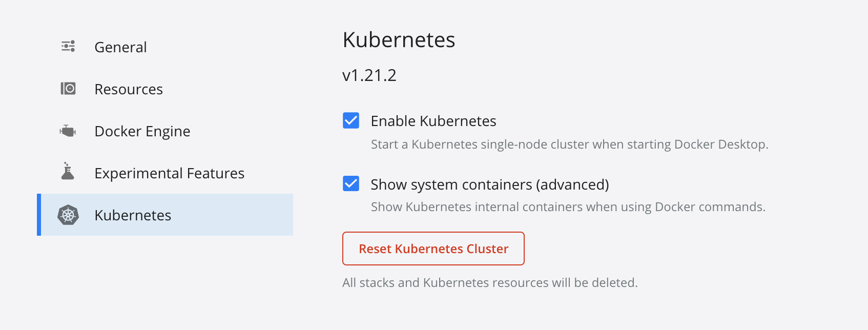
Task: Select the active Kubernetes sidebar icon
Action: pos(68,215)
